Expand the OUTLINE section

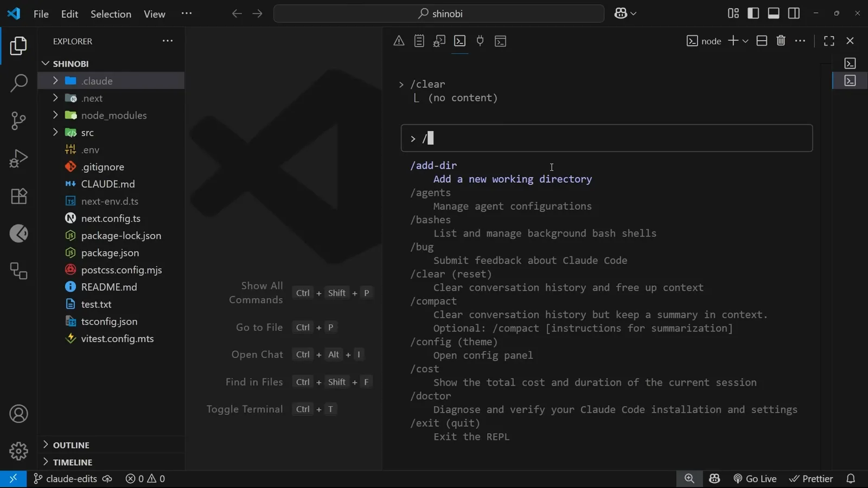pos(111,445)
